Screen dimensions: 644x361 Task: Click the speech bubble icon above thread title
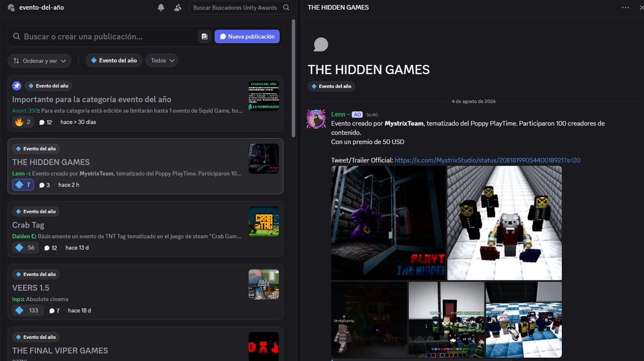320,45
